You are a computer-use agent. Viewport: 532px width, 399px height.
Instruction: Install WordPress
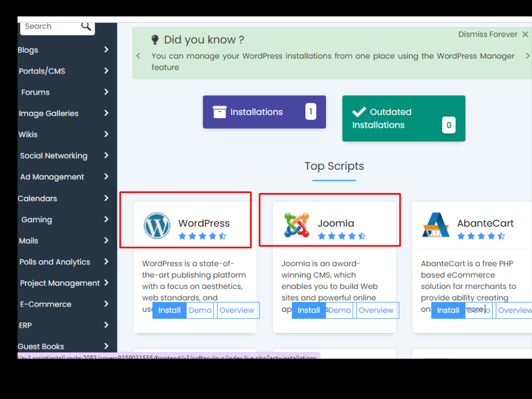coord(169,310)
